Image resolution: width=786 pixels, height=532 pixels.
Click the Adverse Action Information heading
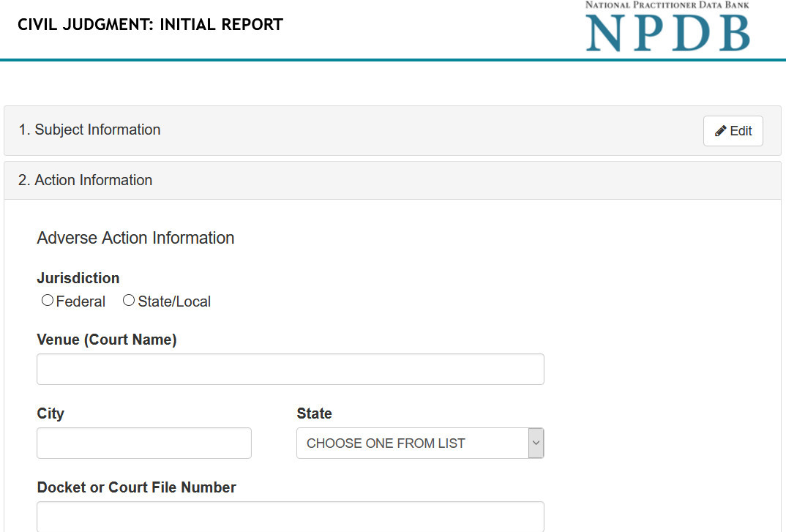pos(135,238)
